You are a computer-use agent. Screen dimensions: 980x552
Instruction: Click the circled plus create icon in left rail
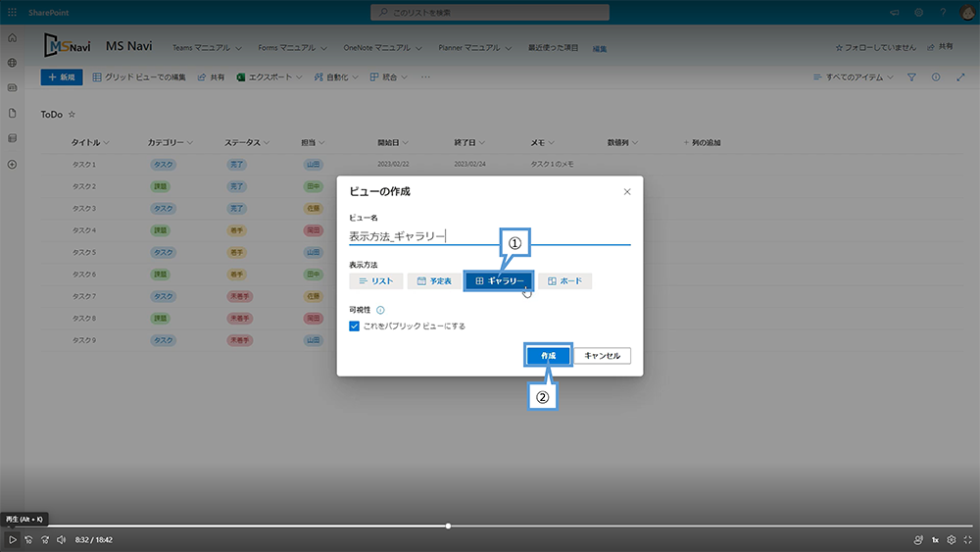point(12,165)
